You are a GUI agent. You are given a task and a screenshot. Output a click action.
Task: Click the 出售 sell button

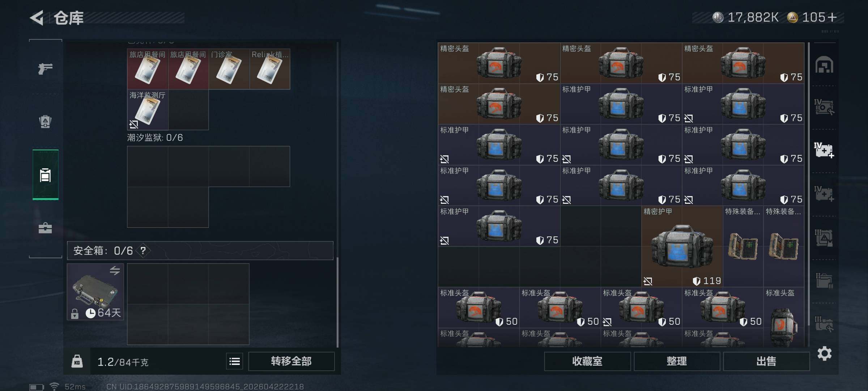coord(766,361)
